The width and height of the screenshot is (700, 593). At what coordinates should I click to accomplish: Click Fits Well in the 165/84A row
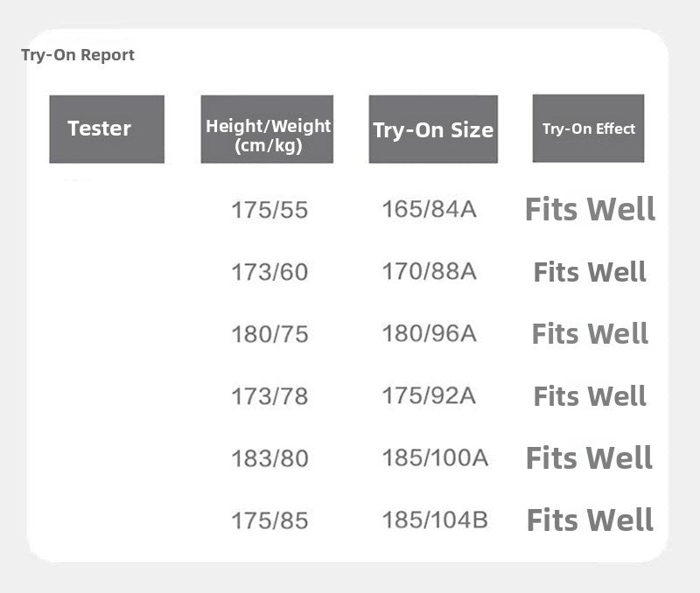(590, 210)
